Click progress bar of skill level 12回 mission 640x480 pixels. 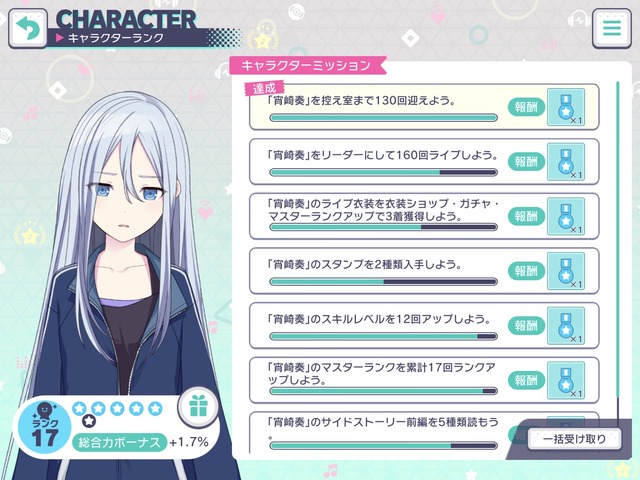tap(383, 337)
